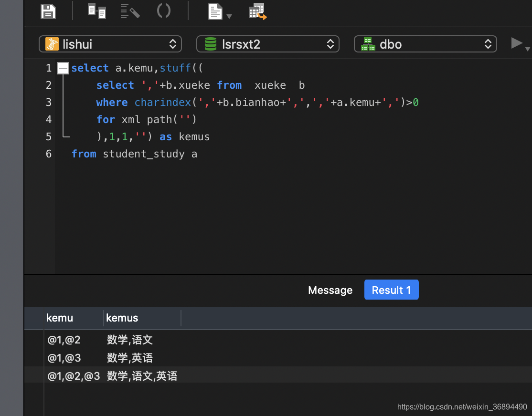This screenshot has width=532, height=416.
Task: Click the text document icon
Action: 215,11
